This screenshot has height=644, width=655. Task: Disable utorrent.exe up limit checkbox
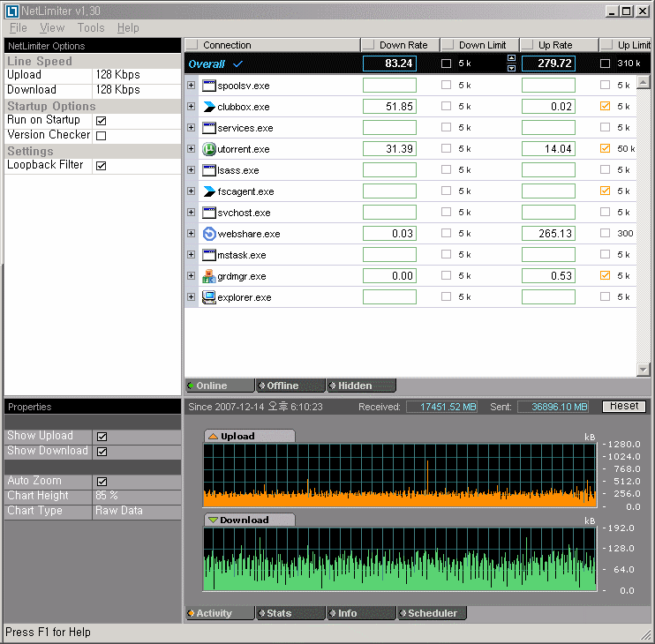[x=605, y=148]
